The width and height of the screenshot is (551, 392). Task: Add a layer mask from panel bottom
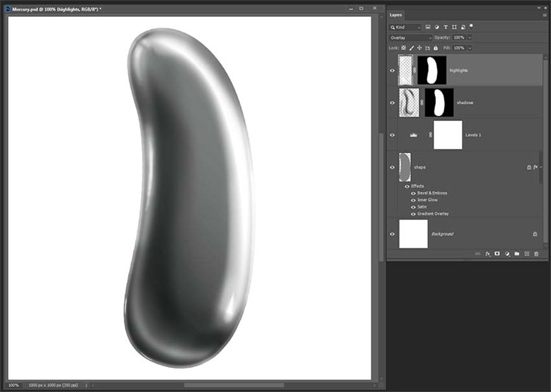click(x=497, y=254)
